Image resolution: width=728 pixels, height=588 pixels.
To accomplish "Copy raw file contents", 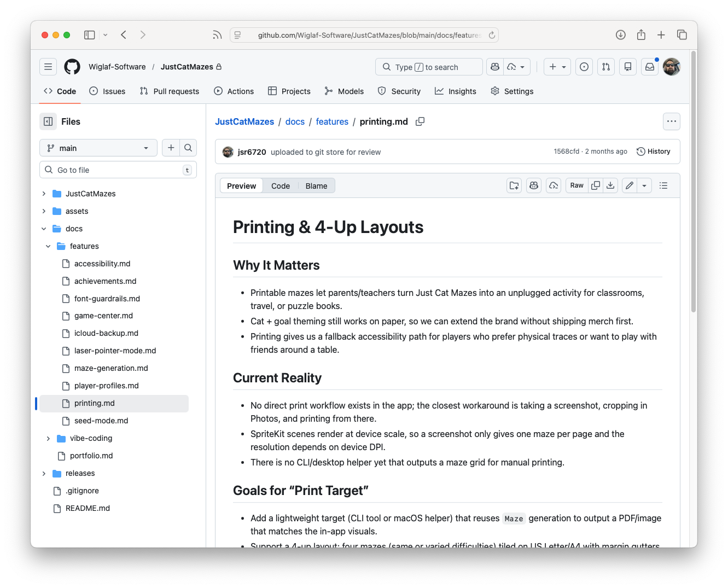I will 596,186.
